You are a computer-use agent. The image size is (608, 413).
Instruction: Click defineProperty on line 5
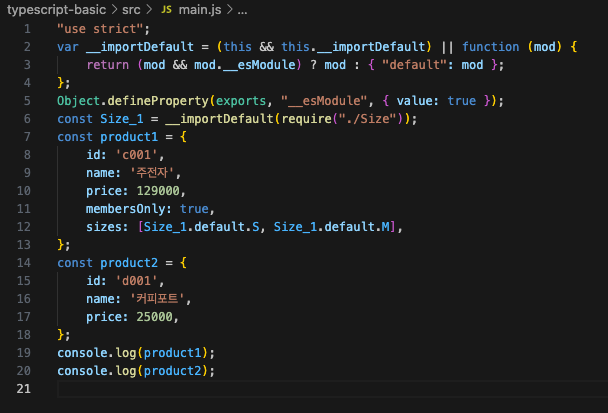click(158, 101)
